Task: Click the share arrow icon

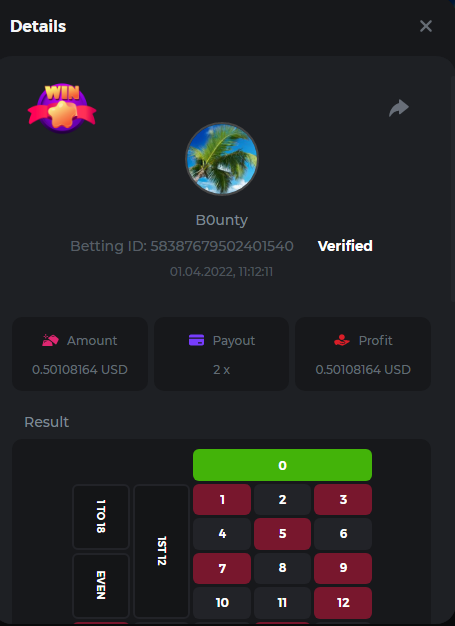Action: tap(399, 108)
